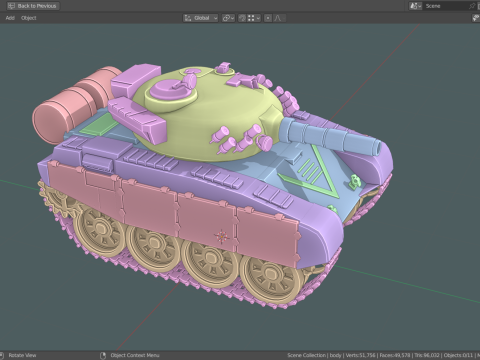The width and height of the screenshot is (480, 360).
Task: Open the pivot point link dropdown
Action: [x=228, y=18]
